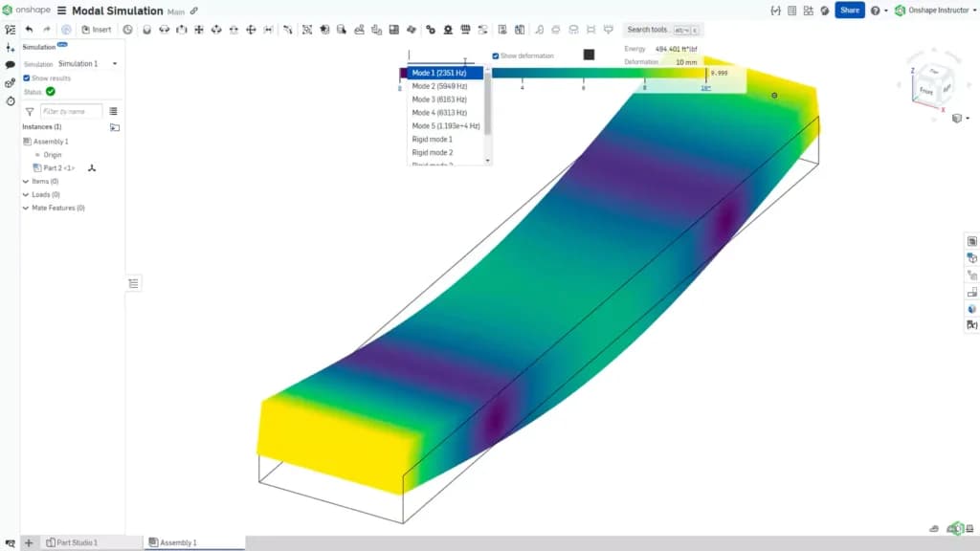Open the Insert parts dialog
980x551 pixels.
pyautogui.click(x=97, y=30)
